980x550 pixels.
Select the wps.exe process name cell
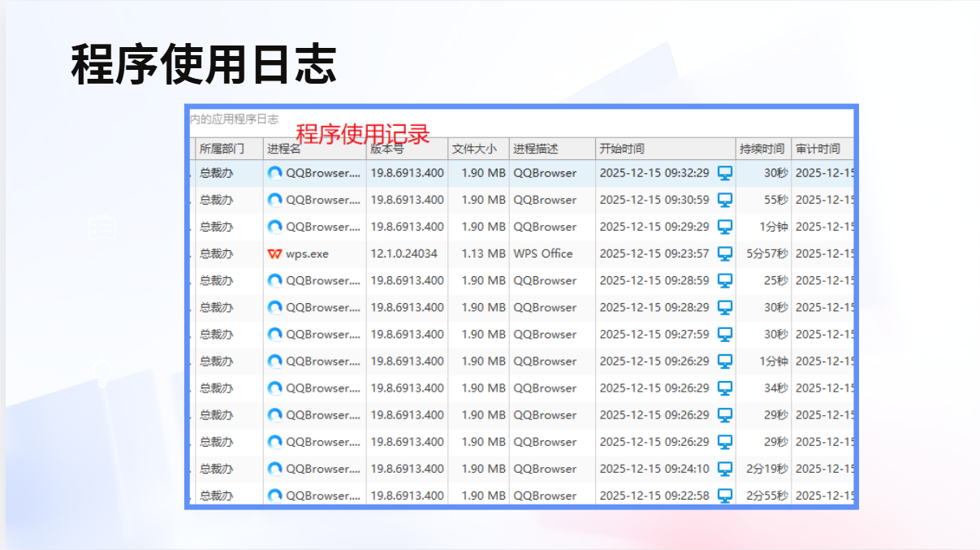pyautogui.click(x=307, y=253)
